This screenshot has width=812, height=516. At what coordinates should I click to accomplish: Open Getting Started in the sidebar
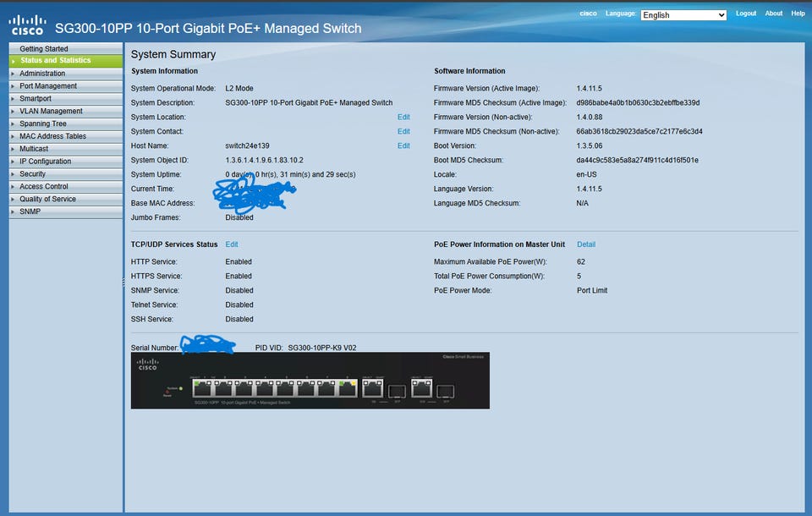pyautogui.click(x=66, y=49)
